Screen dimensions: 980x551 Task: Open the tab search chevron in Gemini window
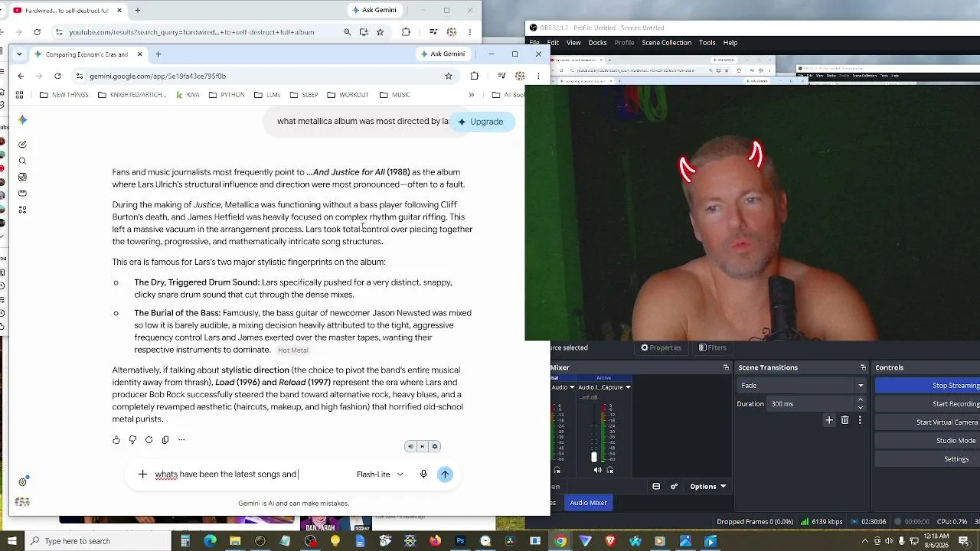point(19,54)
